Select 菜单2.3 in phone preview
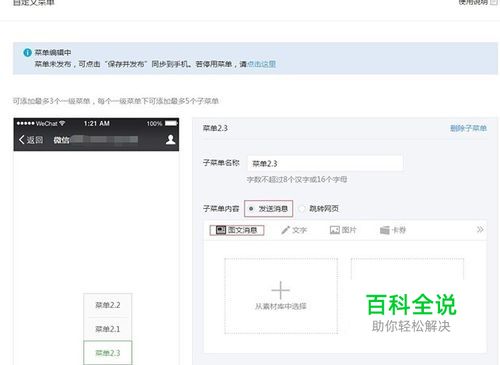 tap(108, 353)
